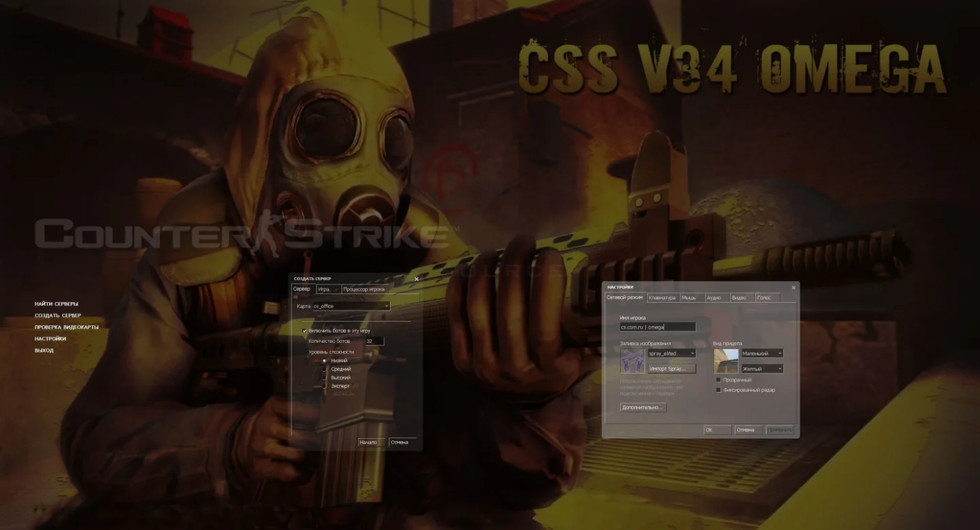
Task: Open the Игра tab in server dialog
Action: click(324, 289)
